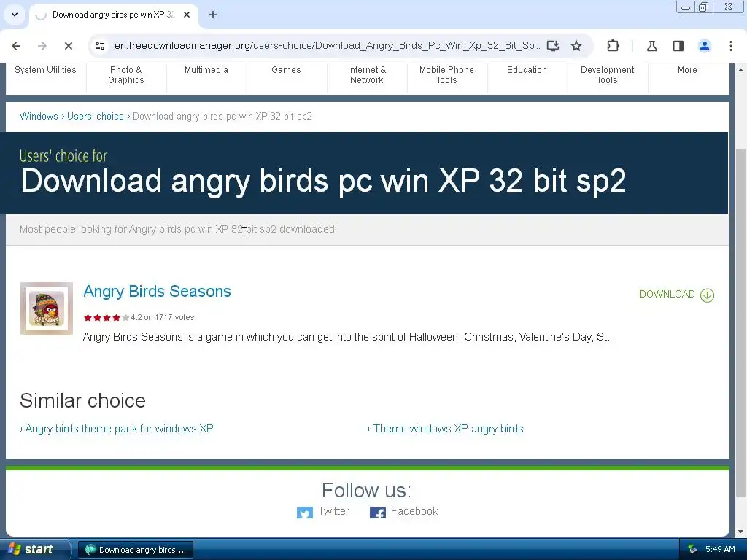747x560 pixels.
Task: Open the Facebook follow link
Action: [x=414, y=511]
